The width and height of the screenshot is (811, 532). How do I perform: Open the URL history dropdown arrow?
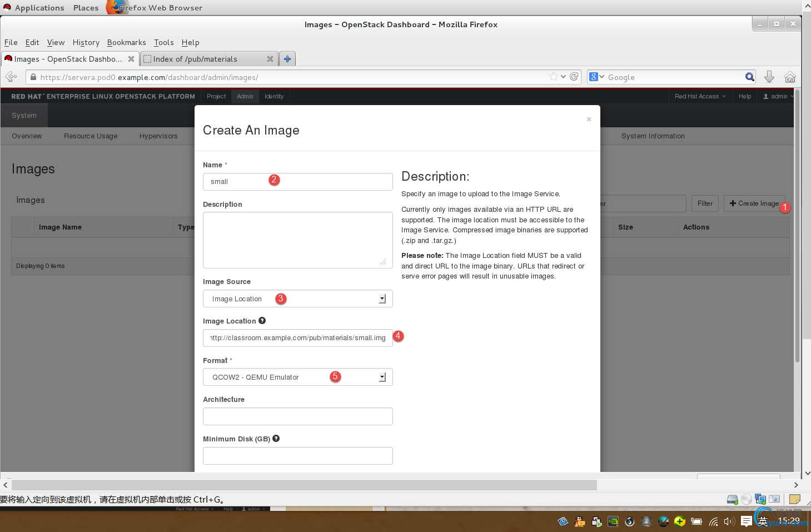point(563,77)
